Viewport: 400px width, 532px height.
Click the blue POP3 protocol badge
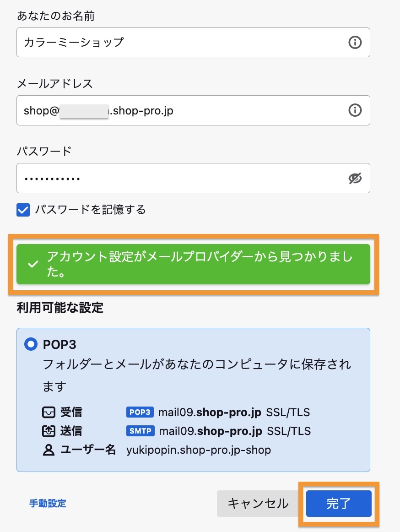pyautogui.click(x=140, y=413)
